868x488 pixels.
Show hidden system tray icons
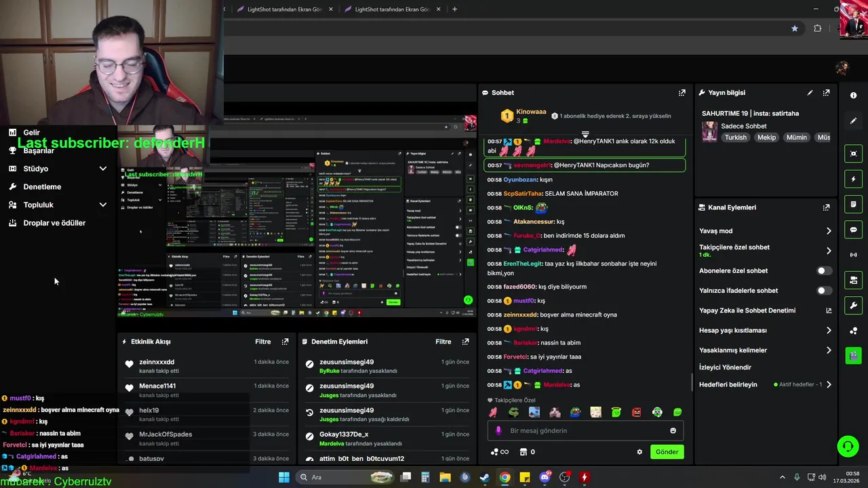click(782, 477)
